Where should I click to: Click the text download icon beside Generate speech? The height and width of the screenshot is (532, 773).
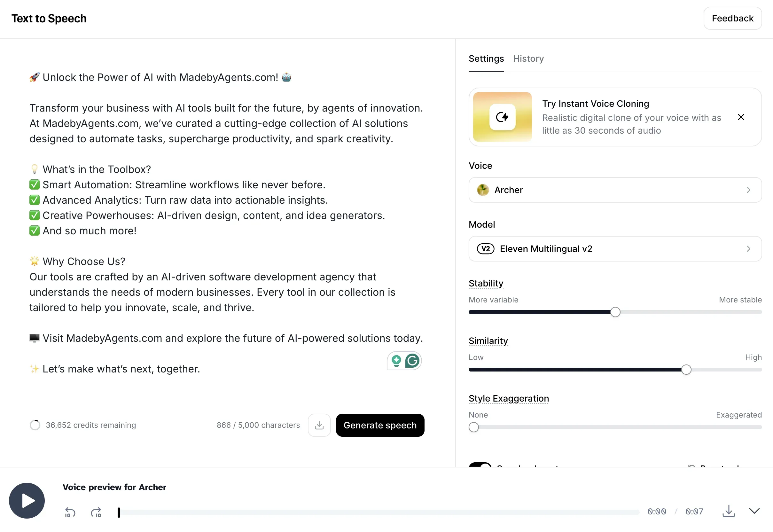(319, 425)
